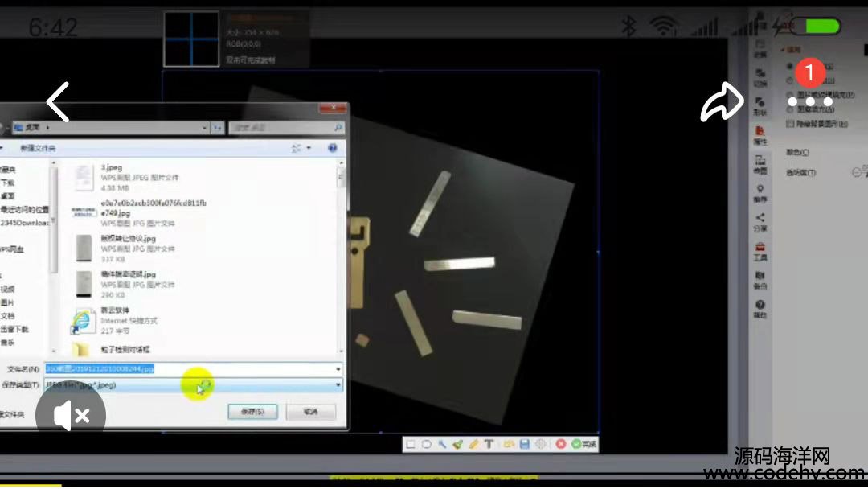Open the 帮助 question-mark sidebar icon
Image resolution: width=868 pixels, height=489 pixels.
[760, 309]
